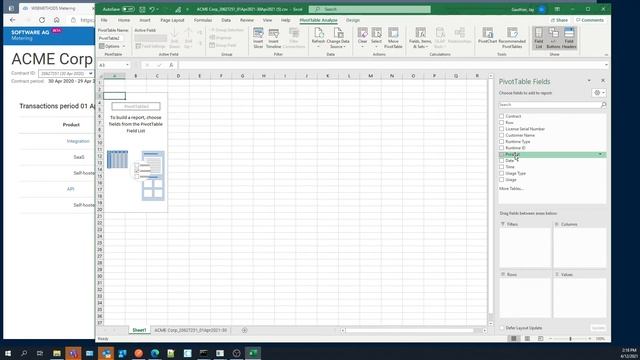Screen dimensions: 640x360
Task: Open the Page Layout tab
Action: tap(172, 20)
